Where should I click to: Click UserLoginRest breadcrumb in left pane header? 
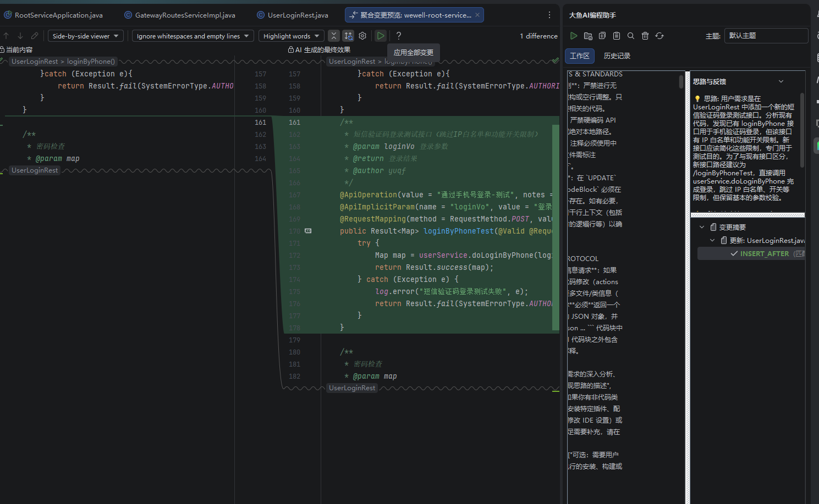click(x=35, y=62)
